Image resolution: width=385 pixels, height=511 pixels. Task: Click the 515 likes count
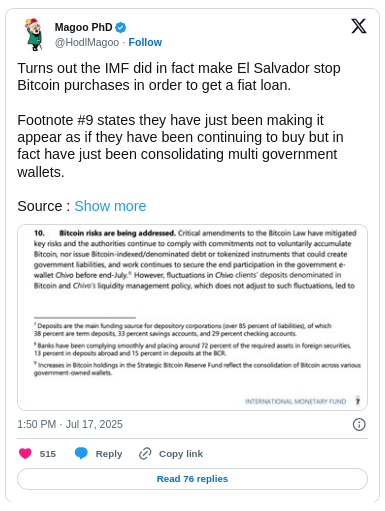click(48, 454)
